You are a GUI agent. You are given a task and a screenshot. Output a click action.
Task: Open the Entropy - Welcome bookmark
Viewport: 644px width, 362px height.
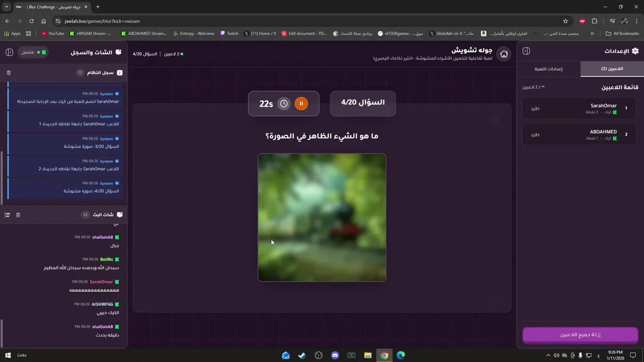coord(193,34)
